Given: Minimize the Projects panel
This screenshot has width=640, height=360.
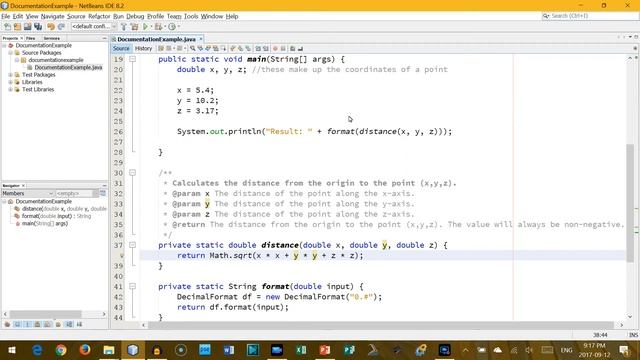Looking at the screenshot, I should [x=104, y=38].
